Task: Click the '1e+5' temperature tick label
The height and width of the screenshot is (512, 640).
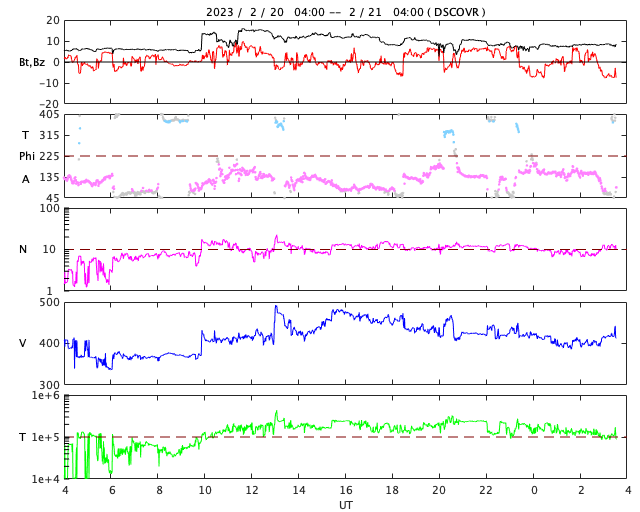Action: [46, 437]
